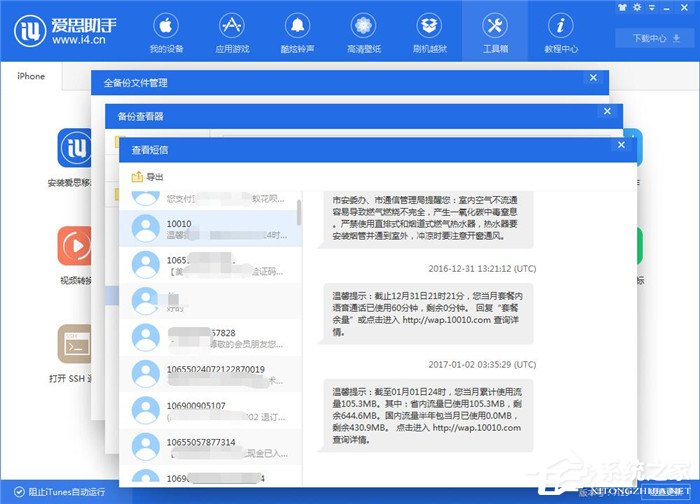Open 应用游戏 section

(232, 33)
